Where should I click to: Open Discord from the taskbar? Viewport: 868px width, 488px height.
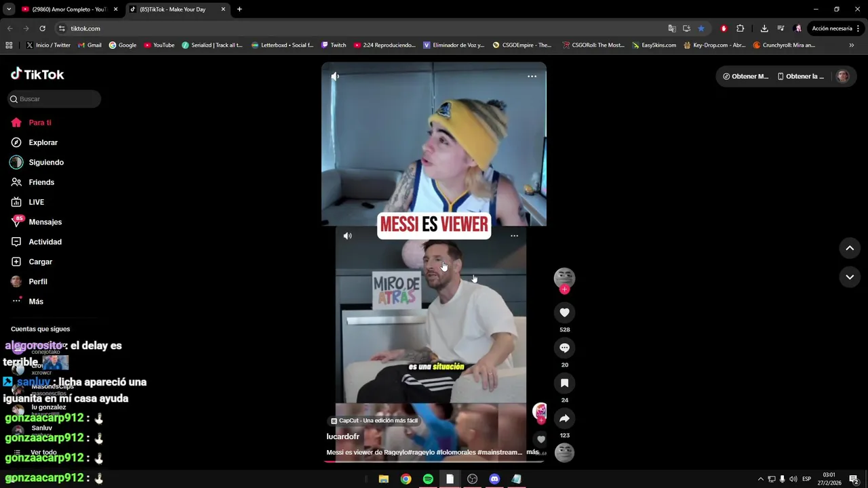(494, 479)
